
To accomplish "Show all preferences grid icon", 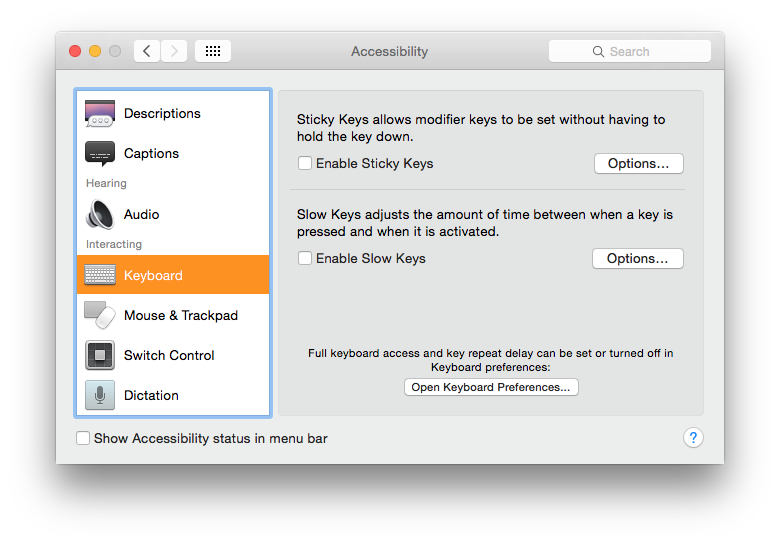I will click(213, 51).
